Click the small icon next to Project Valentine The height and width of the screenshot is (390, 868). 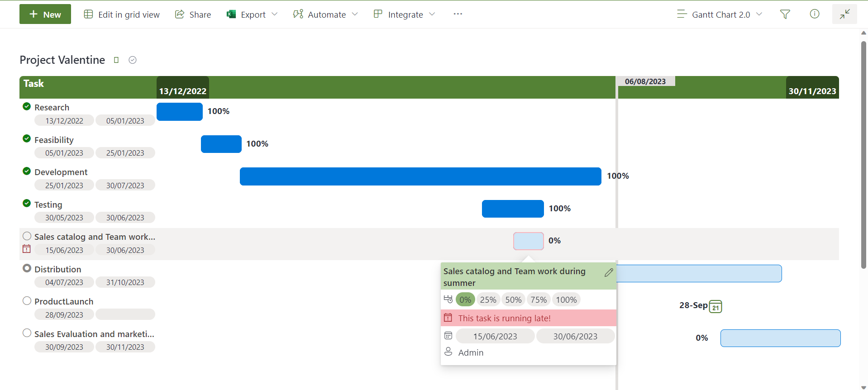(116, 60)
